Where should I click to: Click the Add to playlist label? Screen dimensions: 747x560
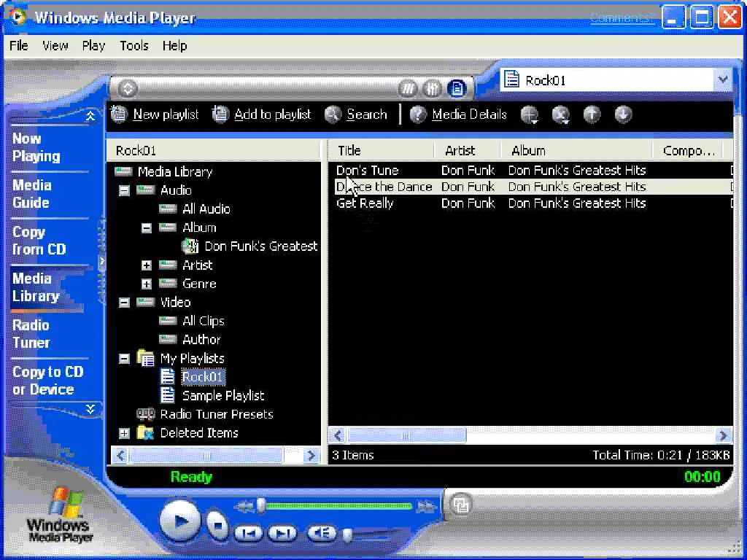click(273, 114)
